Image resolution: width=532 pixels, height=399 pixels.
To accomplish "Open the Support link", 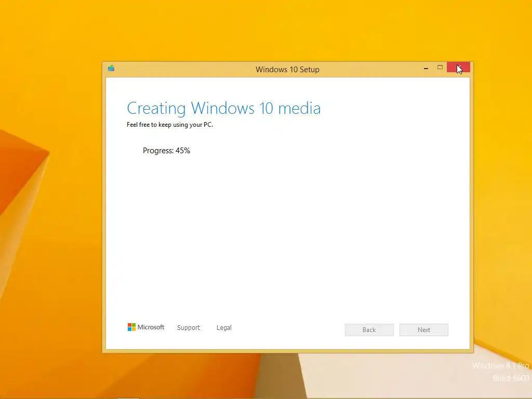I will (189, 328).
